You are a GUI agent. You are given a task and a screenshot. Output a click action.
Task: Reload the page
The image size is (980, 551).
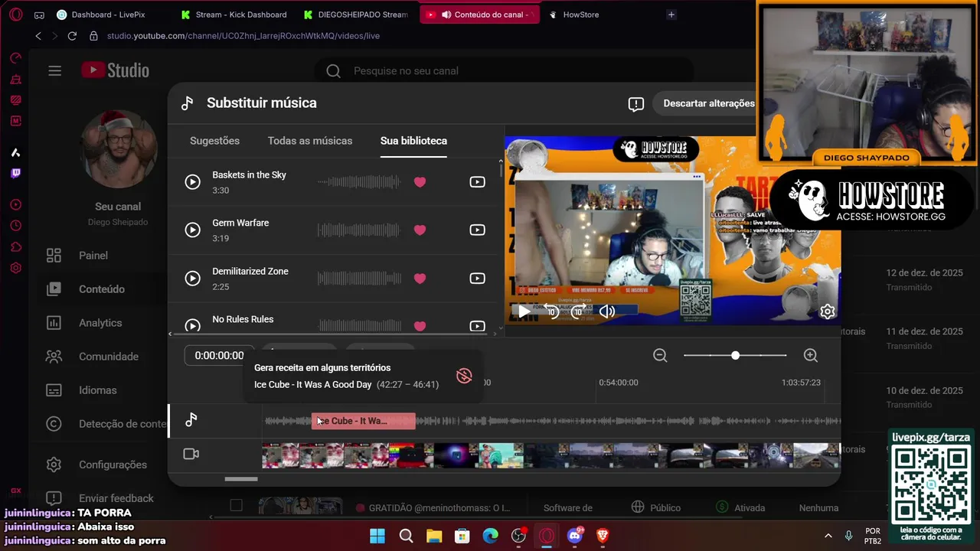click(x=72, y=36)
